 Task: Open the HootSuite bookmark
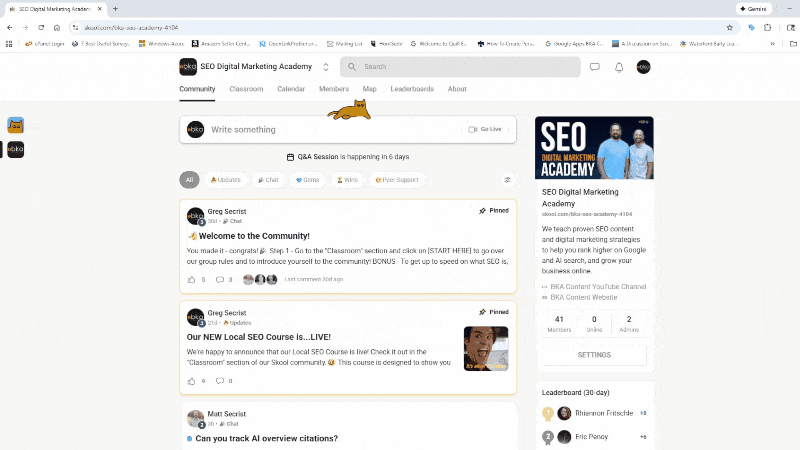[x=386, y=44]
